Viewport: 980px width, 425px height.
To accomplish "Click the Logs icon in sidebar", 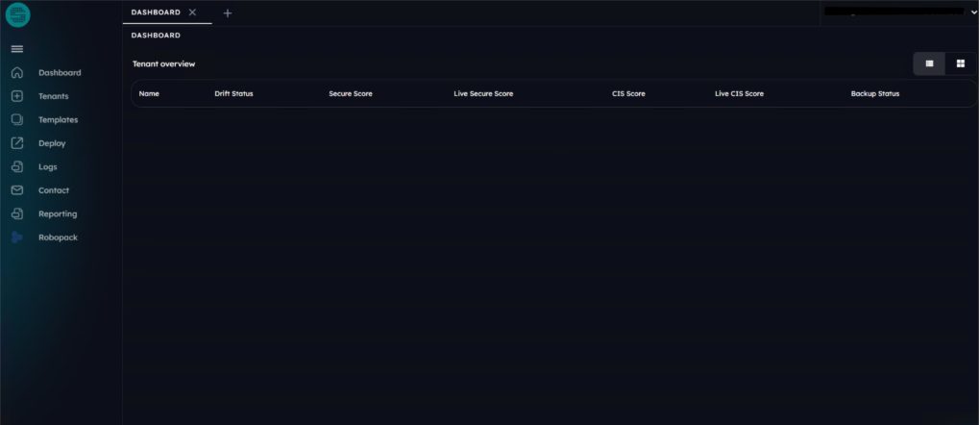I will pos(16,167).
